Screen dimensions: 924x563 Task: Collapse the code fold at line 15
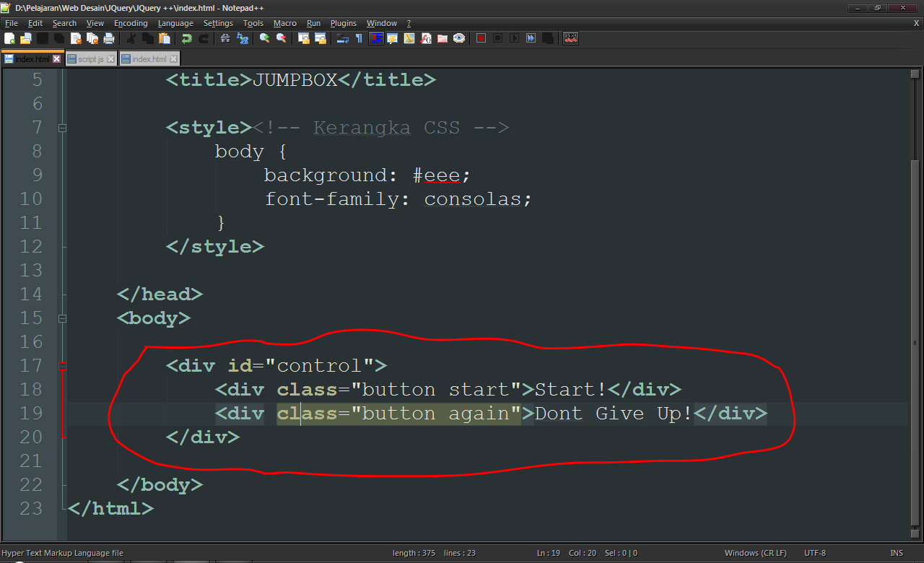(x=63, y=318)
